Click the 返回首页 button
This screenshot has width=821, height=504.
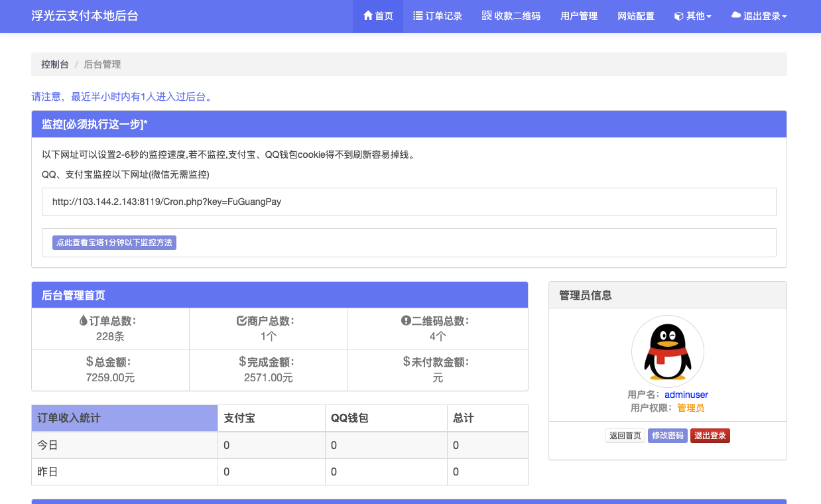pos(625,436)
